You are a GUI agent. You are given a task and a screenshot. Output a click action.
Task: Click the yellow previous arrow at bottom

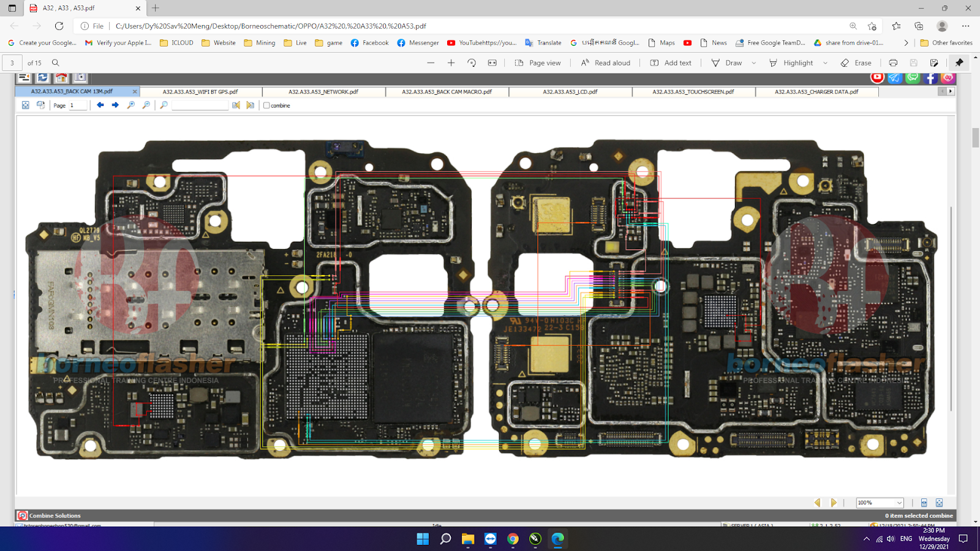817,503
